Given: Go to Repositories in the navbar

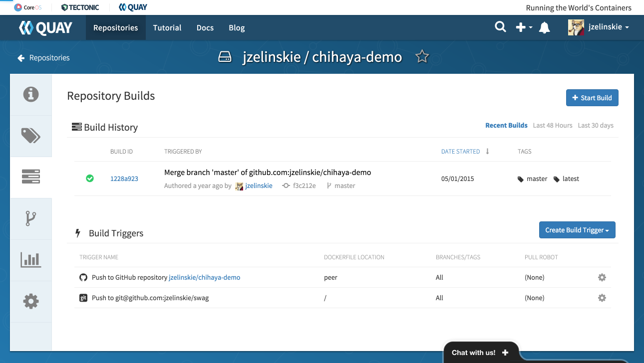Looking at the screenshot, I should (115, 27).
